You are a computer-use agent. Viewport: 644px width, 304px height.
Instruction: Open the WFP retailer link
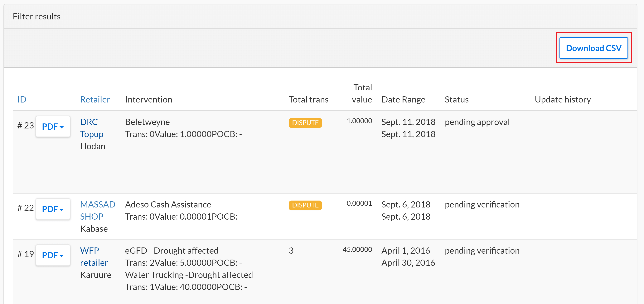[94, 257]
